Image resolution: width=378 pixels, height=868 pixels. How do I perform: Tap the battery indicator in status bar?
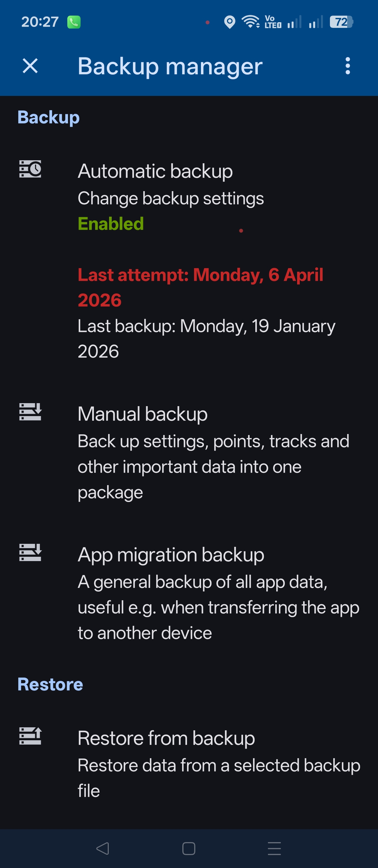pos(341,22)
